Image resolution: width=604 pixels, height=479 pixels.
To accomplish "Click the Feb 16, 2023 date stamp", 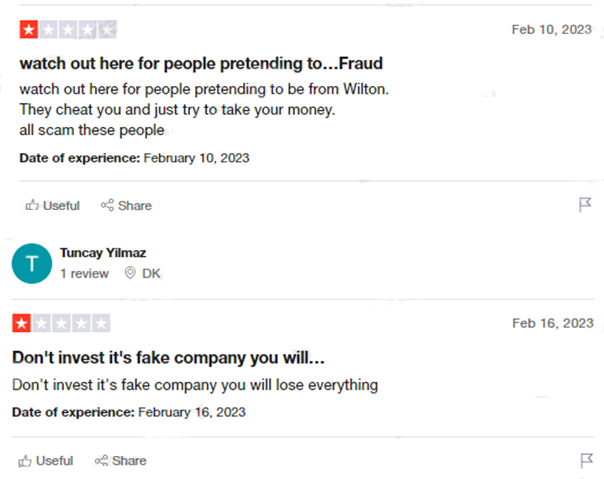I will [x=553, y=323].
